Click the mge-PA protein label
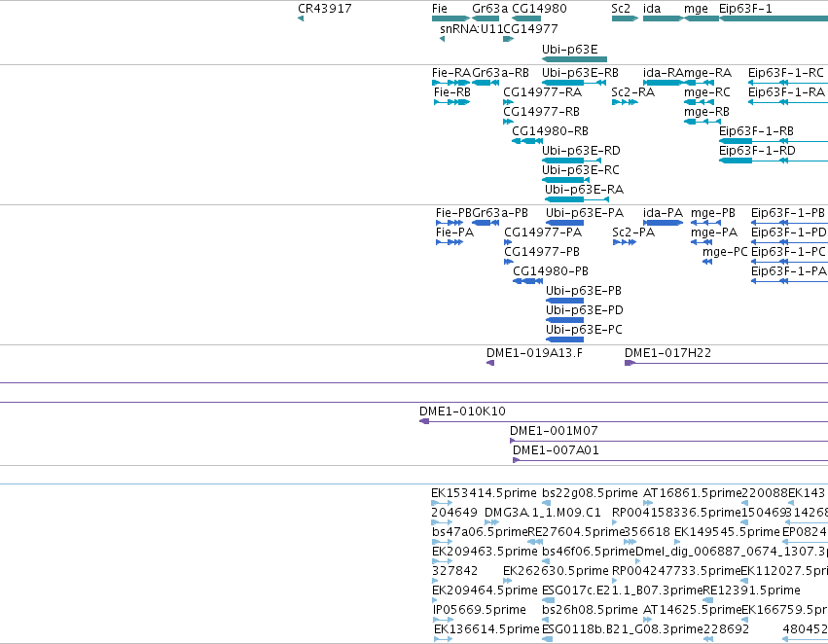 714,233
